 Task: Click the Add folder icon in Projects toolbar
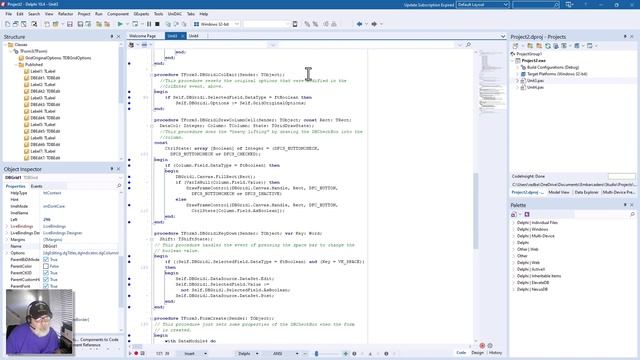(x=530, y=46)
